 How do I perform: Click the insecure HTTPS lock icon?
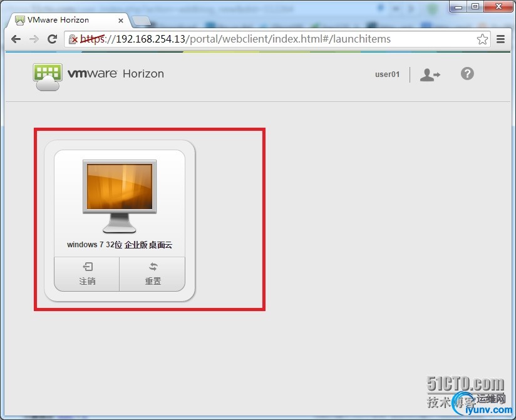73,39
